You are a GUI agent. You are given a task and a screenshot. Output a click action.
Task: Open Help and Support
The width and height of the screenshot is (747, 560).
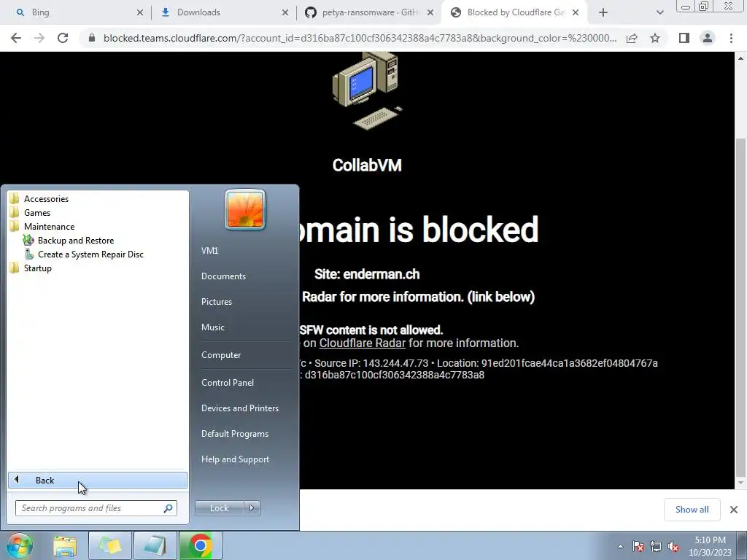[x=236, y=459]
